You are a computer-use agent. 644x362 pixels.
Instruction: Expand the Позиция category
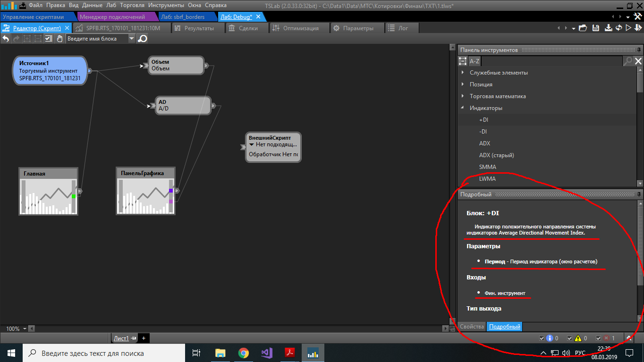[463, 84]
